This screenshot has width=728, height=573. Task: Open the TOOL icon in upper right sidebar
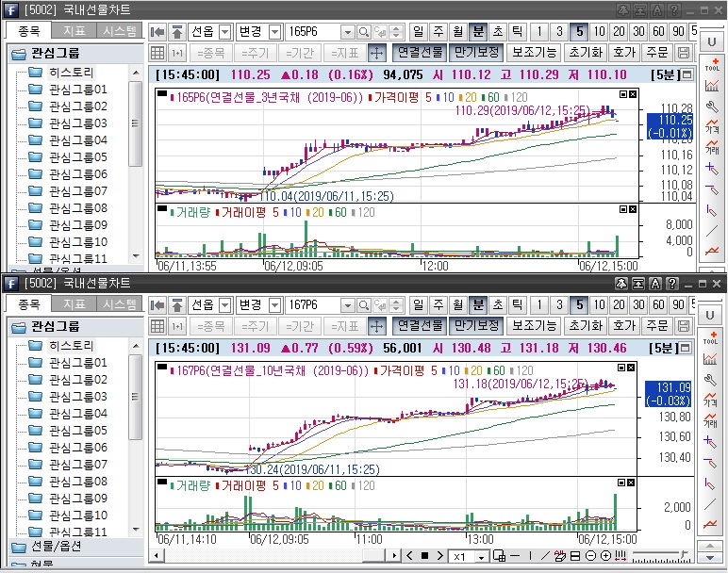(x=712, y=65)
